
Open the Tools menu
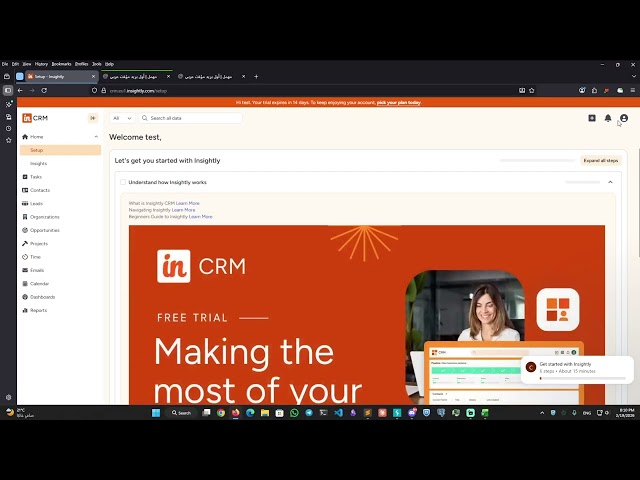tap(97, 64)
